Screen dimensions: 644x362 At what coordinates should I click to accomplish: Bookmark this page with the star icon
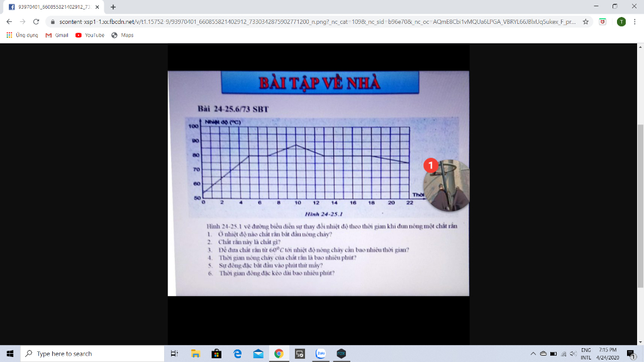tap(586, 22)
